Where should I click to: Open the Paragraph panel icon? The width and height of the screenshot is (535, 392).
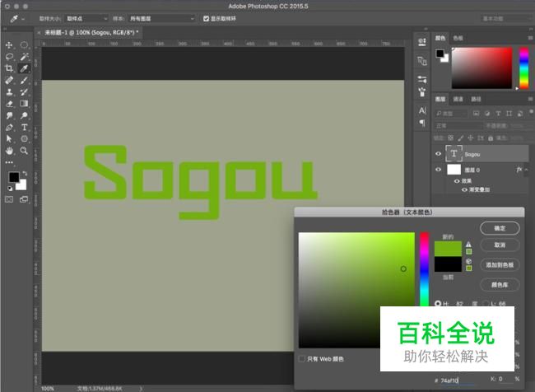click(422, 123)
